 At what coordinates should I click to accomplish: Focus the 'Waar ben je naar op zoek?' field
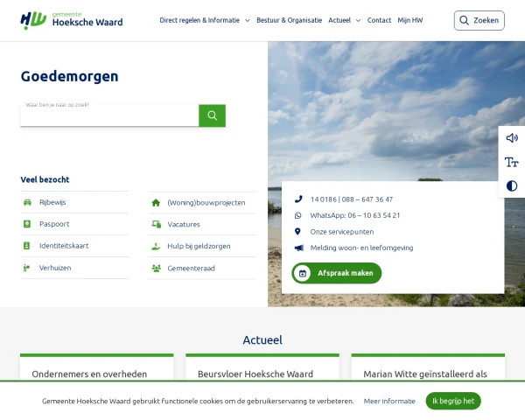109,114
